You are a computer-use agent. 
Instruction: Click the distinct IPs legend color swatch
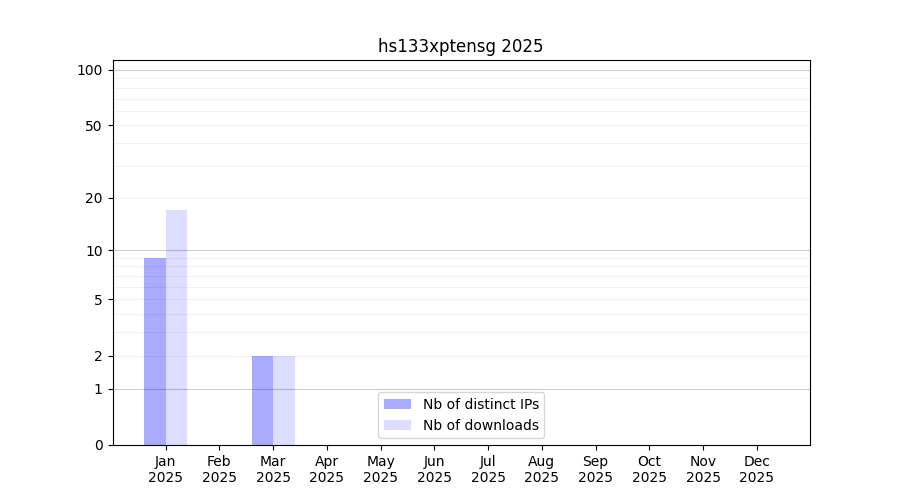(x=397, y=404)
